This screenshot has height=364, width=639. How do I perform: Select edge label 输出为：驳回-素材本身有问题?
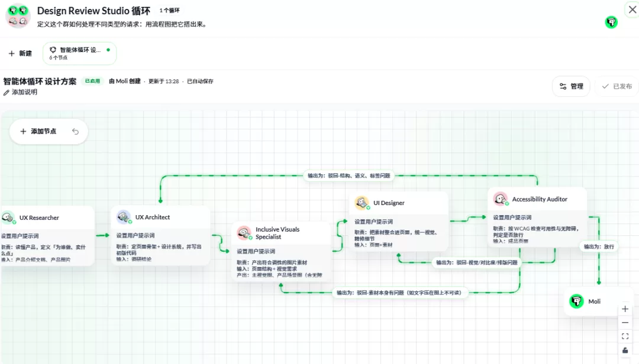pyautogui.click(x=399, y=292)
